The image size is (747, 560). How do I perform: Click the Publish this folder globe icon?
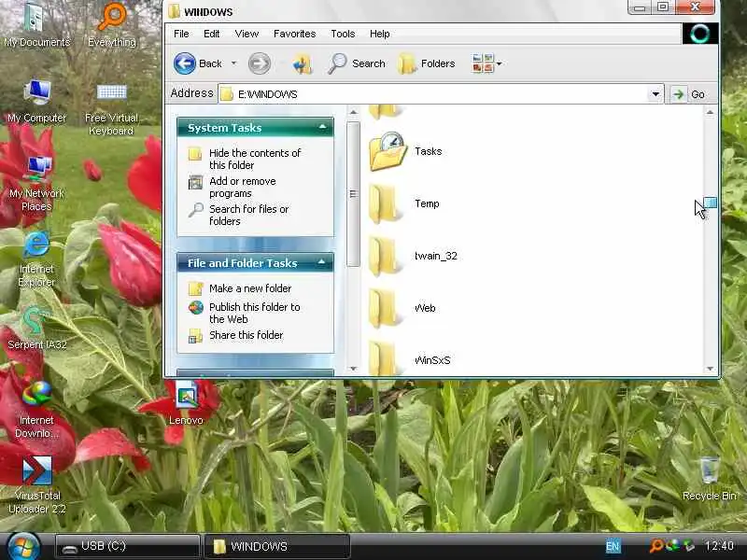click(x=195, y=308)
